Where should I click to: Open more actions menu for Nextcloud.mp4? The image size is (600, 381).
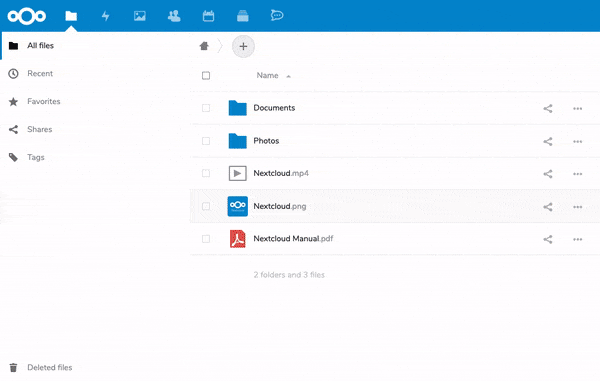[577, 174]
